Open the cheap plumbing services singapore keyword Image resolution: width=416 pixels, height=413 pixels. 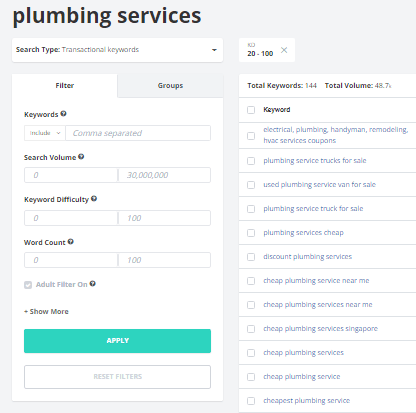tap(320, 329)
